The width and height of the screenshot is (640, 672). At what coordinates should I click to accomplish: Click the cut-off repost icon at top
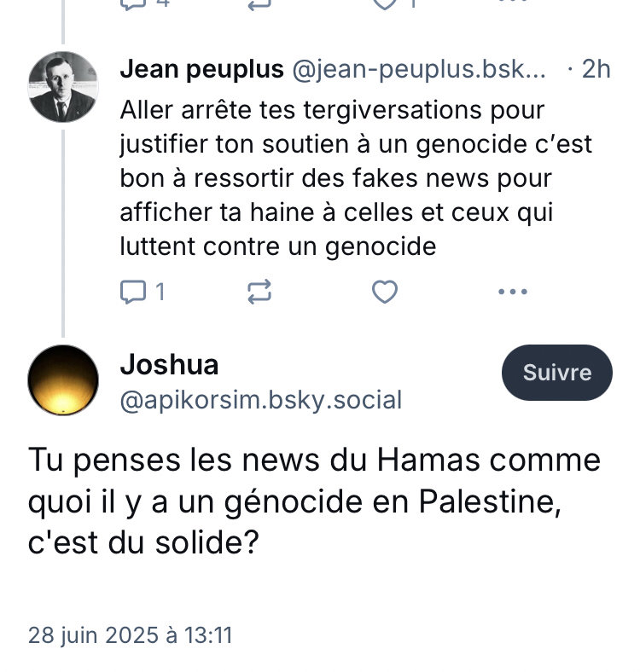point(259,3)
